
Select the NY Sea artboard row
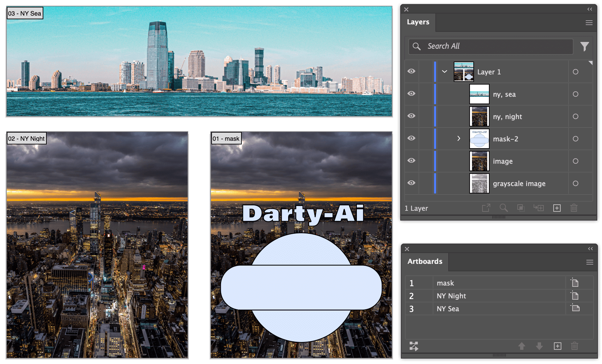tap(448, 309)
